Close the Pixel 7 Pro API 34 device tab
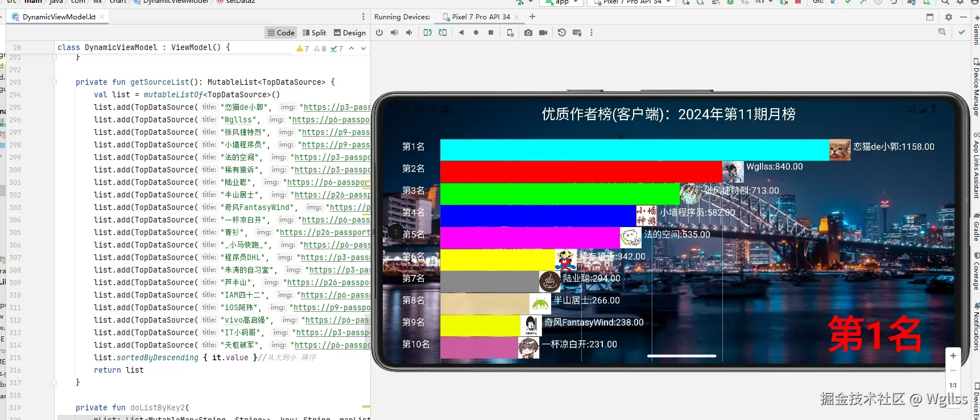The width and height of the screenshot is (980, 420). (x=516, y=17)
